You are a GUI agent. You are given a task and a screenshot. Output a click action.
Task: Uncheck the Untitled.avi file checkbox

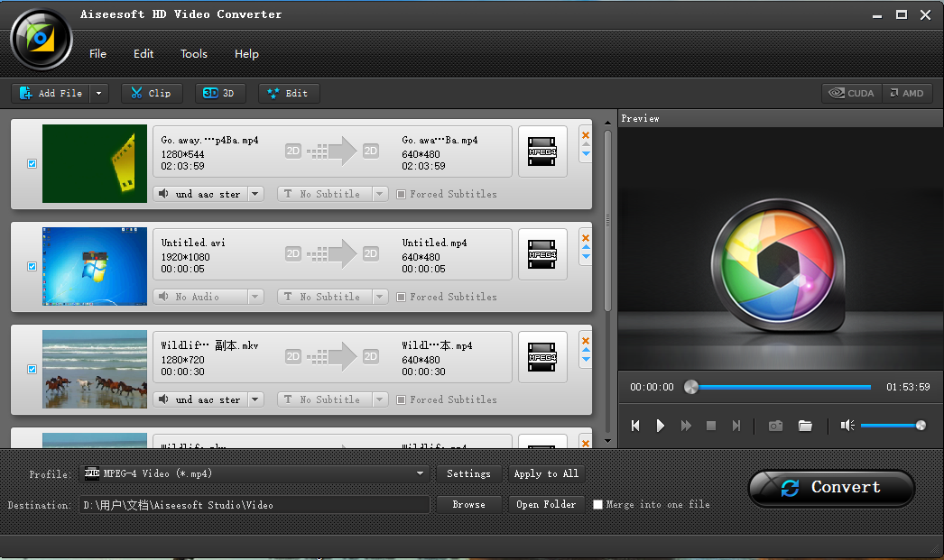point(32,266)
